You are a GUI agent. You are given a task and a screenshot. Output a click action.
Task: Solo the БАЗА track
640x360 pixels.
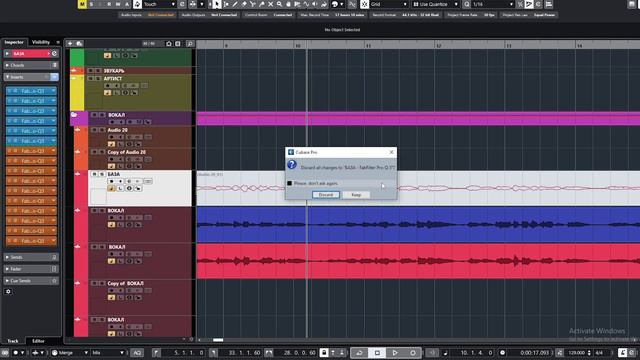click(x=101, y=174)
